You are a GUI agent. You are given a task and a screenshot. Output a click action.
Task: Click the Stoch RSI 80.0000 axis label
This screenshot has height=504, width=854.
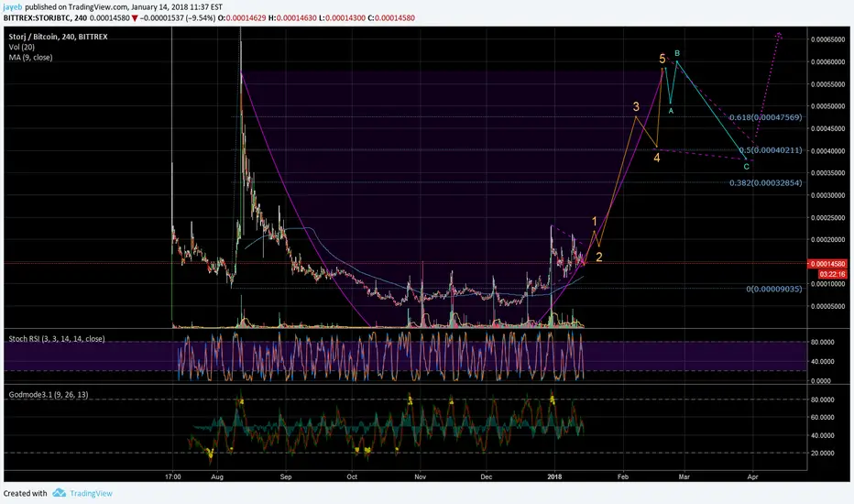point(823,342)
